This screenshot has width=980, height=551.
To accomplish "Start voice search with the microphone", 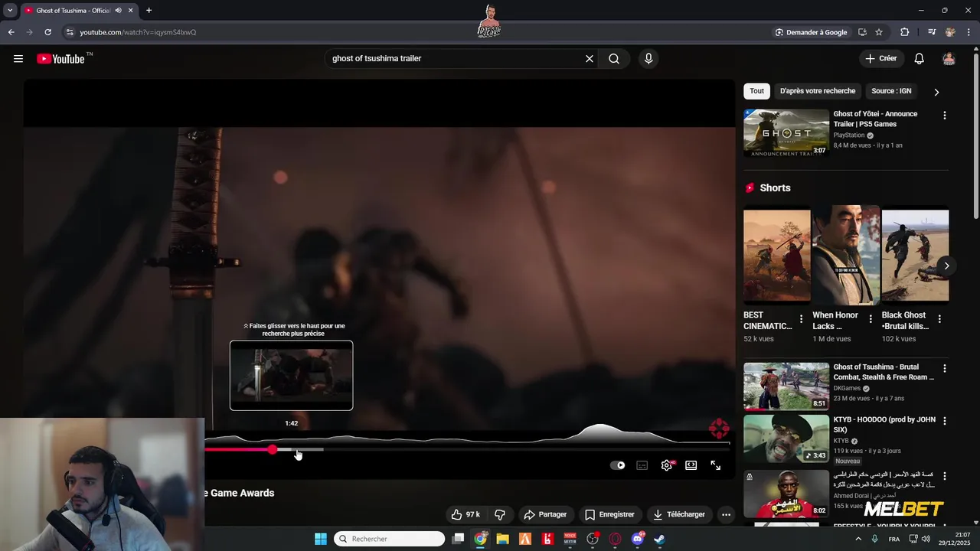I will click(648, 59).
